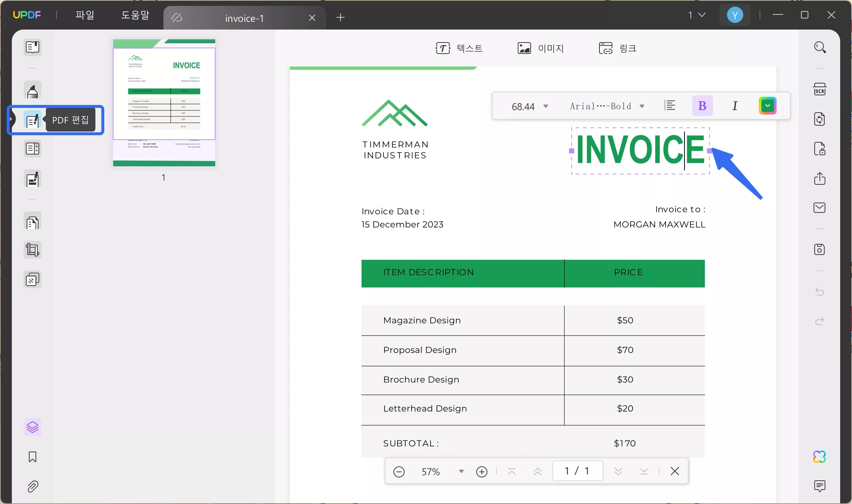Toggle Italic formatting button

[x=735, y=106]
